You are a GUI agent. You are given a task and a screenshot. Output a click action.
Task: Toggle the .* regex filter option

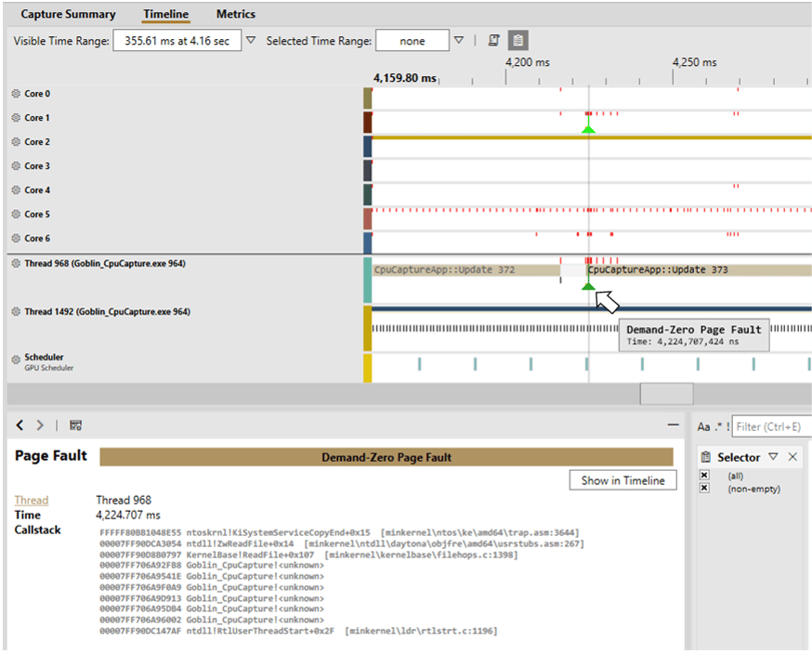(x=718, y=426)
